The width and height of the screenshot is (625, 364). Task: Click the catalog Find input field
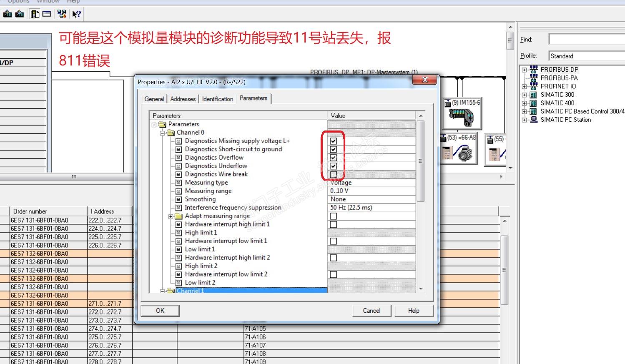(x=587, y=40)
